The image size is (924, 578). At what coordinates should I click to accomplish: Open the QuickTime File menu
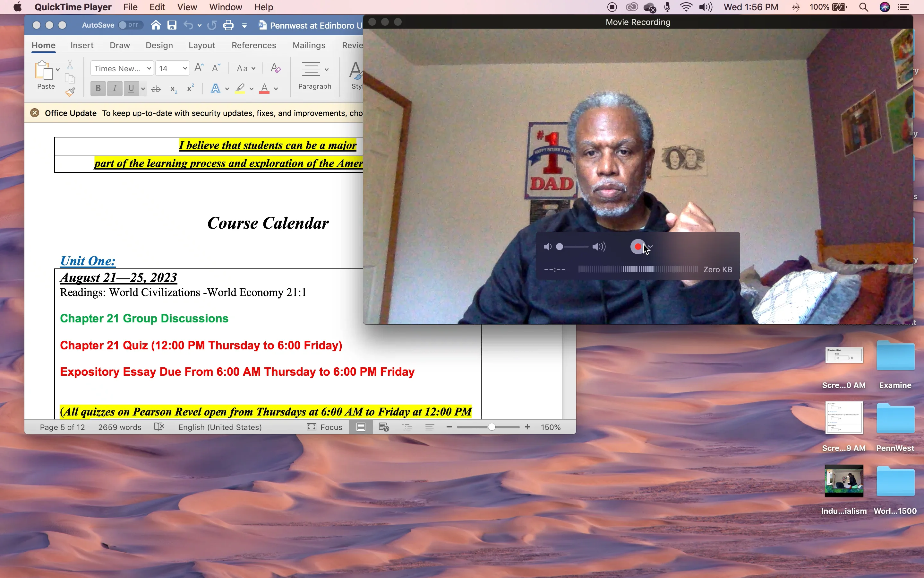[x=130, y=7]
